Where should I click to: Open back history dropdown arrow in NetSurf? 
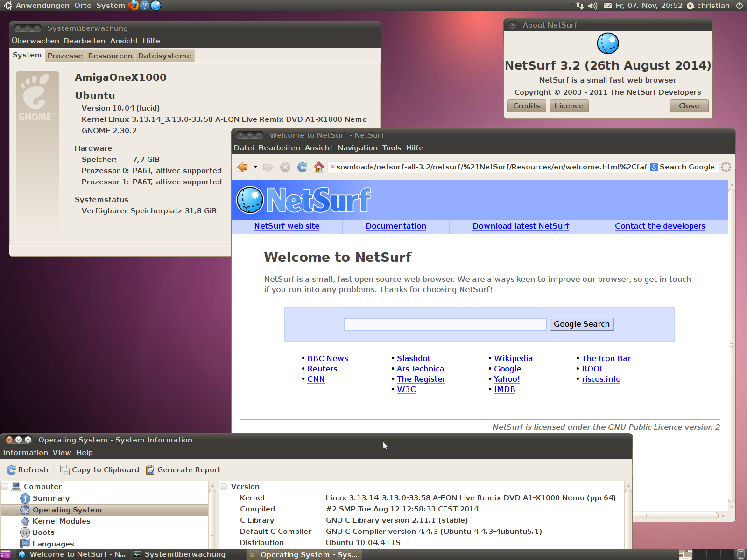click(x=255, y=167)
